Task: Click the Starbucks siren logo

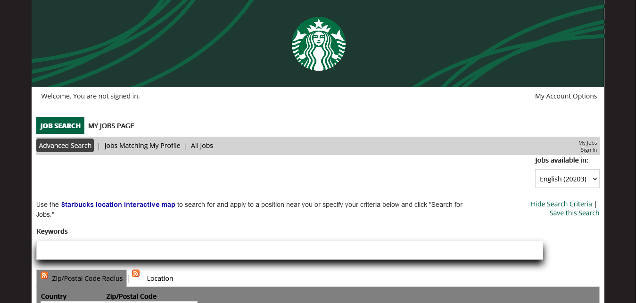Action: (x=319, y=44)
